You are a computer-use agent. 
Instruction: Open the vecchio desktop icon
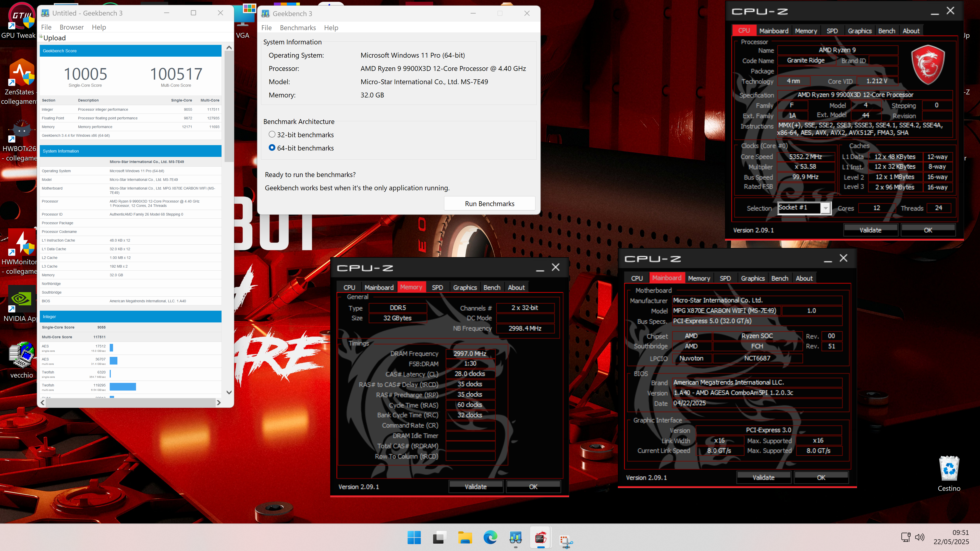[22, 359]
